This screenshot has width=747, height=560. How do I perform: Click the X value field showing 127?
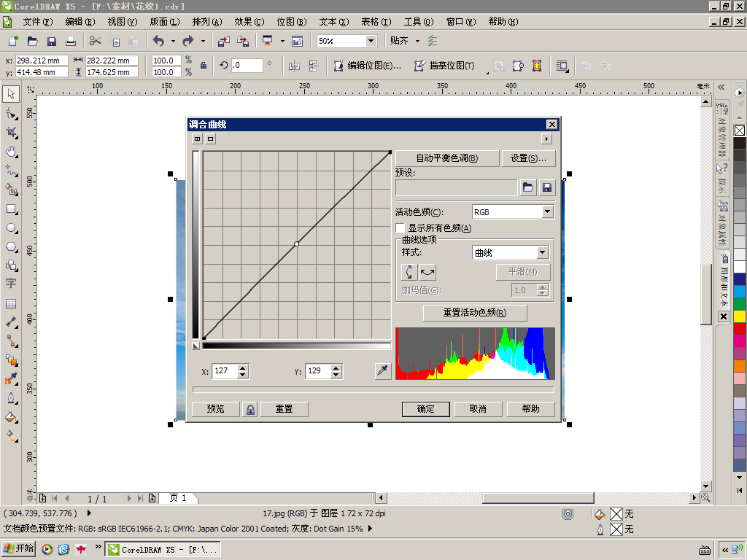pos(224,371)
